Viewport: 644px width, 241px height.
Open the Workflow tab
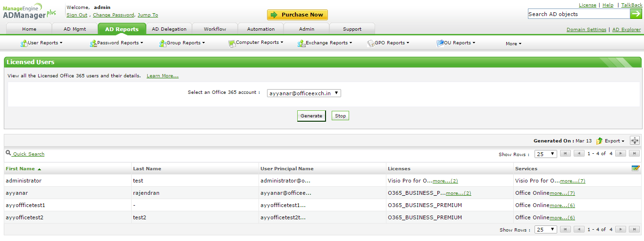point(215,29)
